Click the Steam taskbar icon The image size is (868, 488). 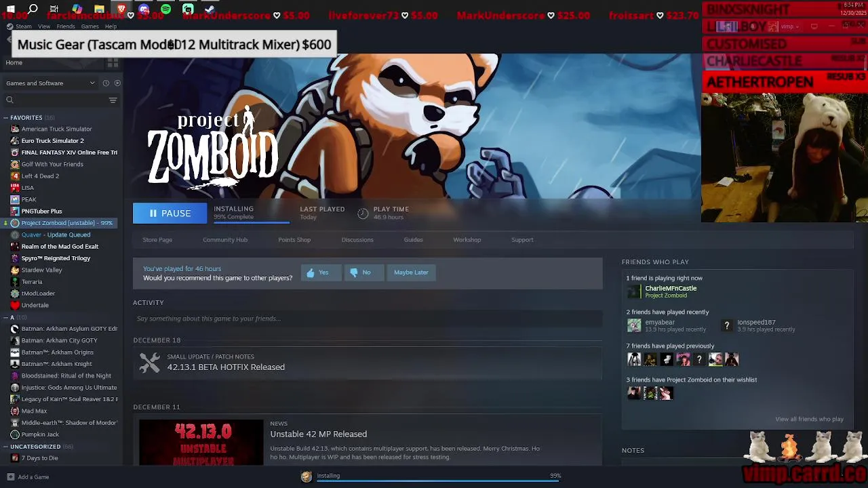click(210, 9)
